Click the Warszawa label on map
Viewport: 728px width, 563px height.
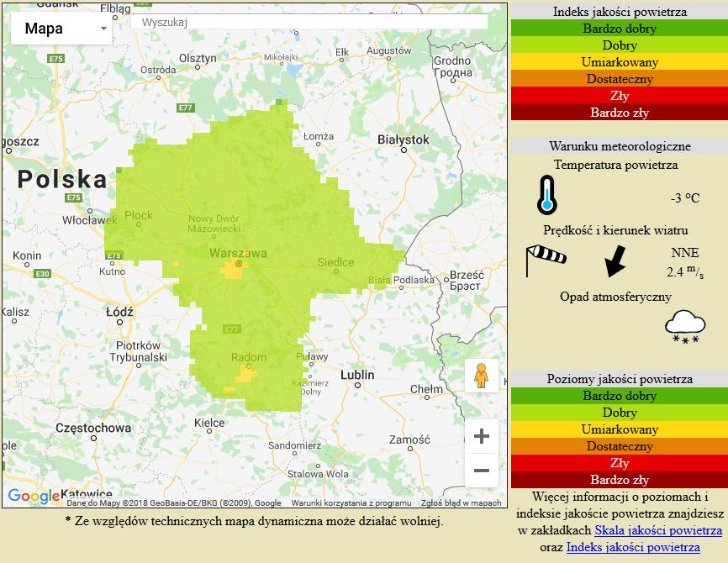(x=238, y=254)
